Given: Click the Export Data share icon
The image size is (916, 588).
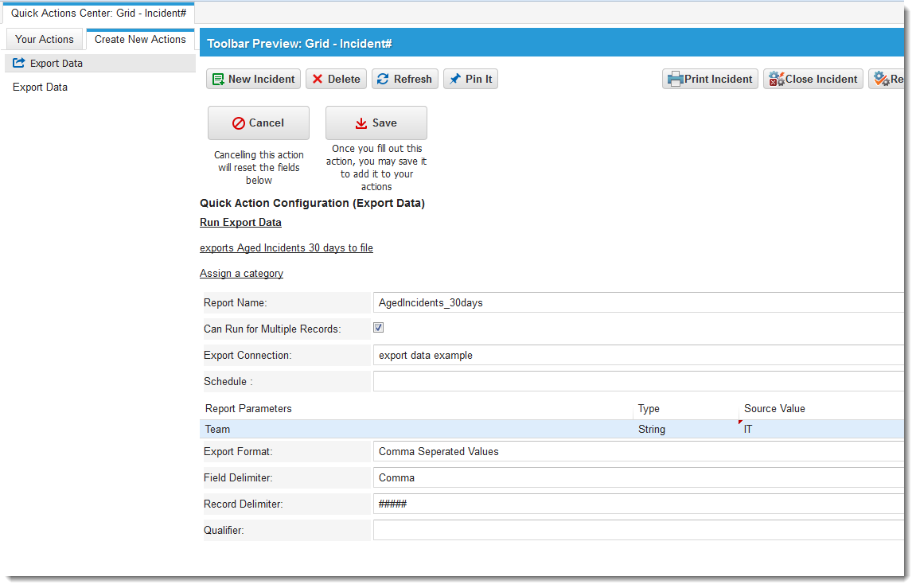Looking at the screenshot, I should (x=19, y=63).
